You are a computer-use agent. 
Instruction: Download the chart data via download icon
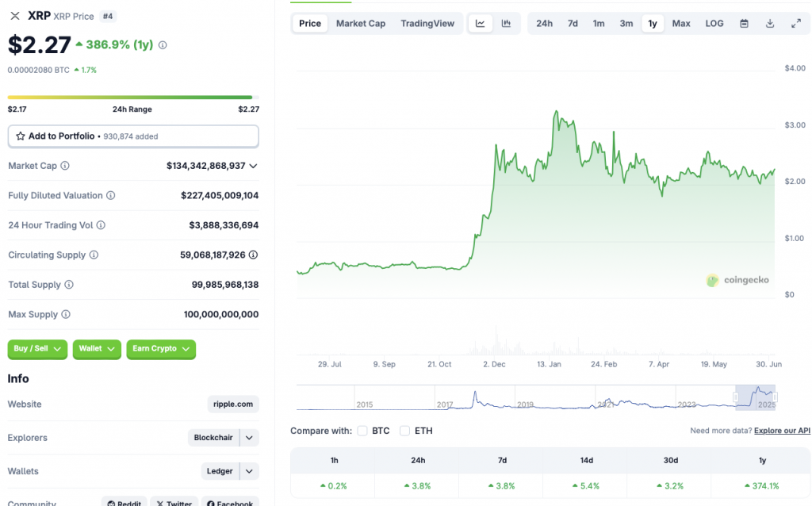pyautogui.click(x=769, y=23)
